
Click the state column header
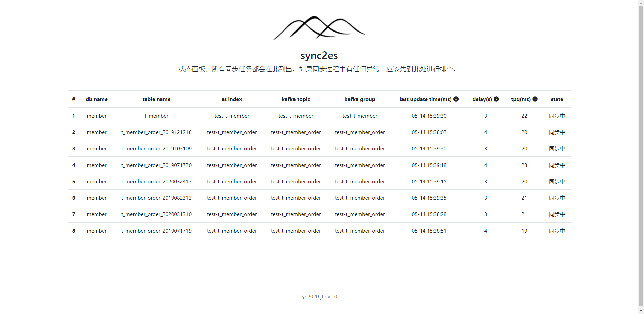(557, 99)
